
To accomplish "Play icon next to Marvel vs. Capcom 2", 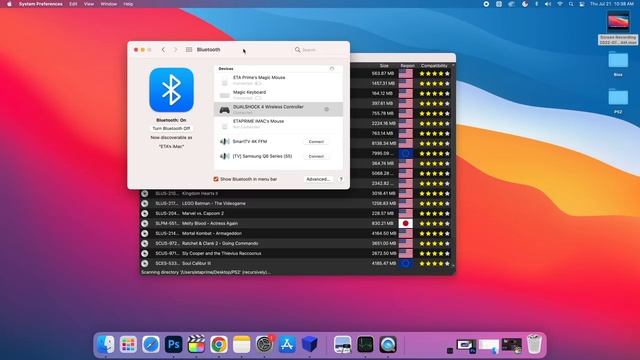I will click(x=144, y=213).
